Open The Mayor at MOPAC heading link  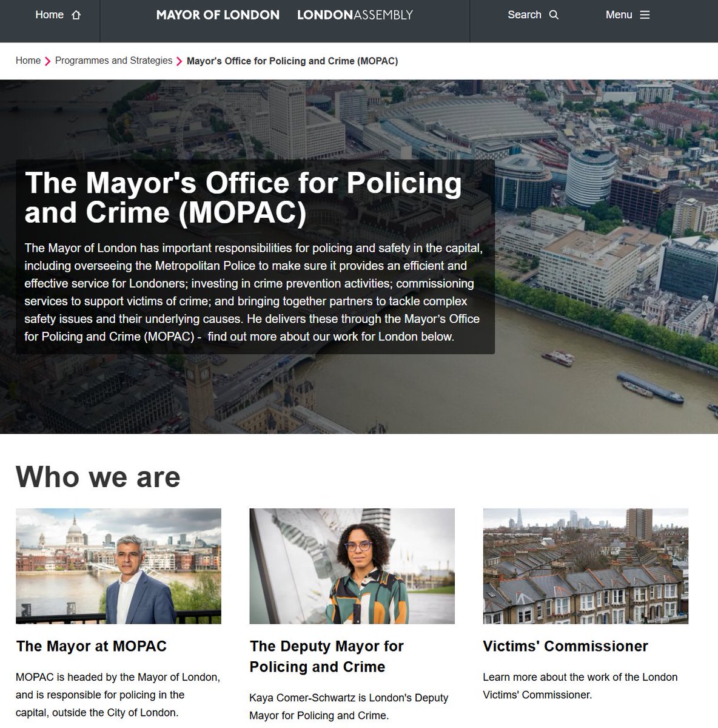(x=92, y=646)
